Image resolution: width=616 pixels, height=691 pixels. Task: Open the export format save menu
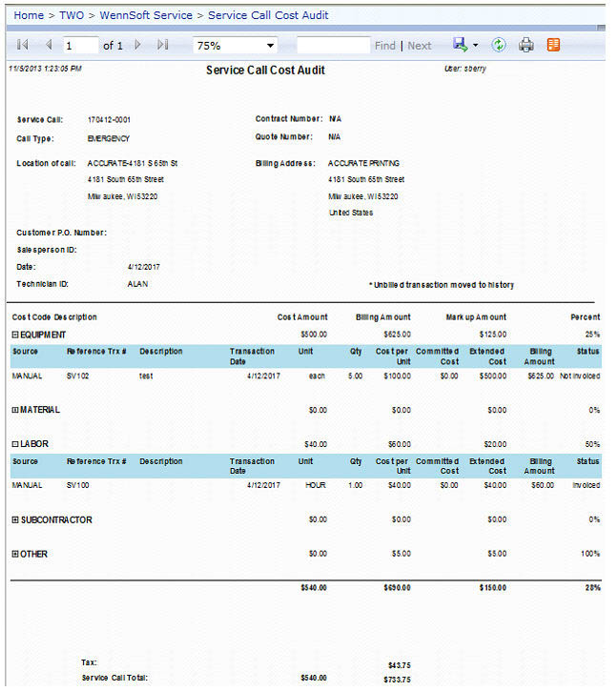click(x=466, y=46)
